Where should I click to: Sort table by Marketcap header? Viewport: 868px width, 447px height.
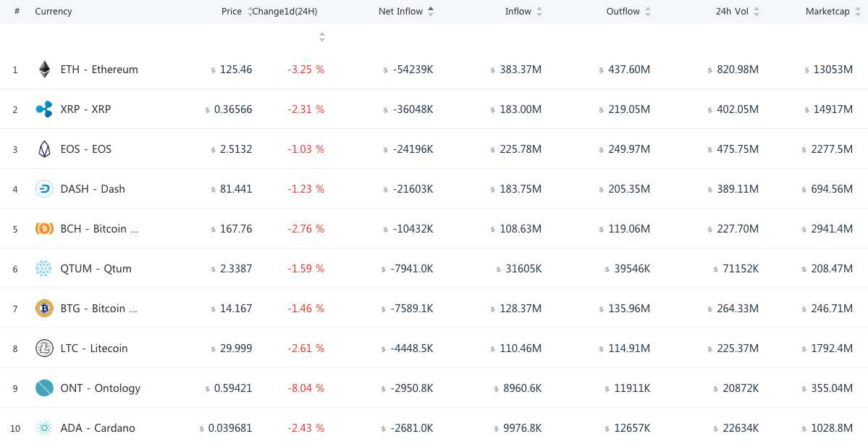(x=827, y=12)
